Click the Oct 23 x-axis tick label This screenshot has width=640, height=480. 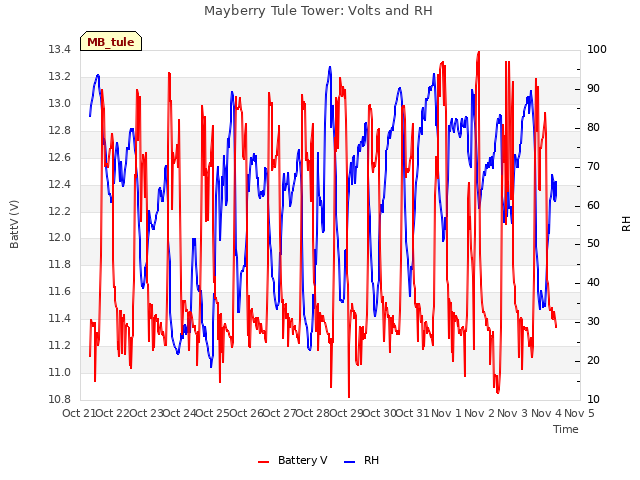(146, 413)
